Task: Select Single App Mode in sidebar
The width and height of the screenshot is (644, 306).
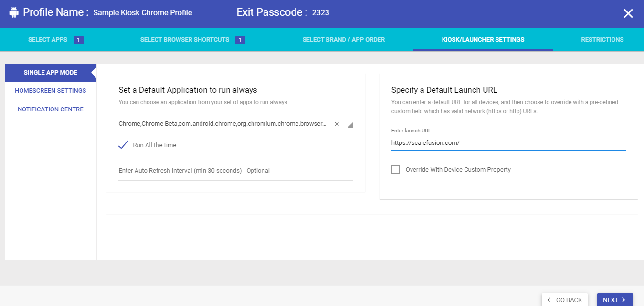Action: [50, 73]
